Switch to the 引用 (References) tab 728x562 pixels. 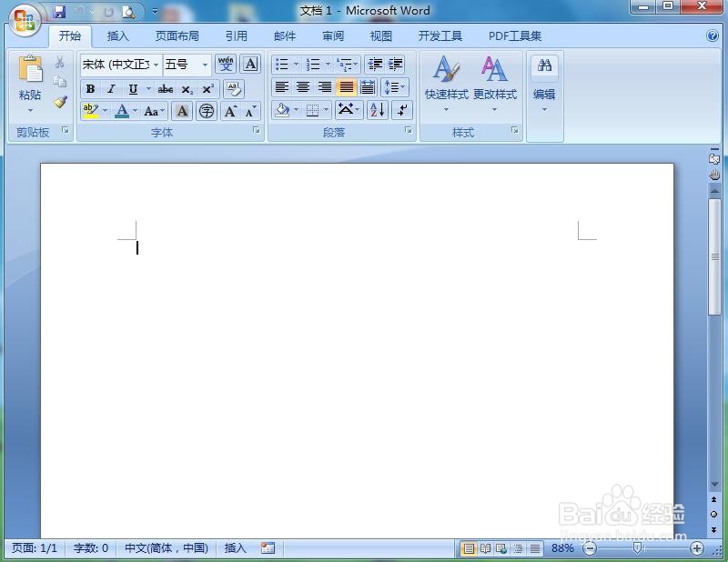(x=236, y=35)
